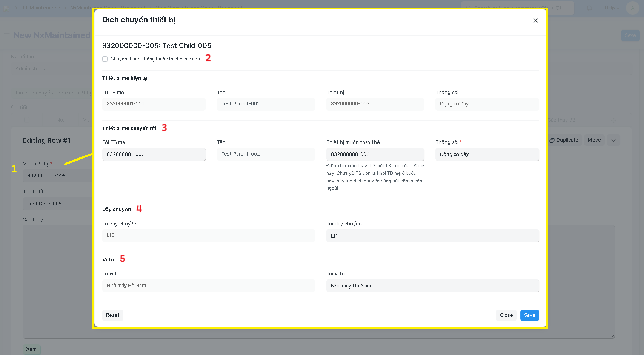Click the app logo in the navbar
The width and height of the screenshot is (644, 355).
(x=7, y=8)
